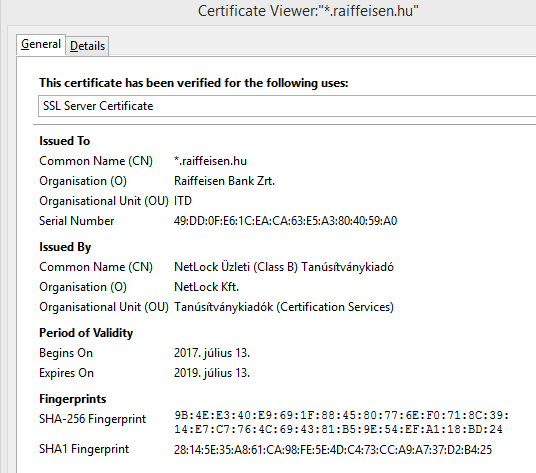Select the serial number 49:DD:0F:E6 value
This screenshot has width=536, height=473.
(285, 221)
